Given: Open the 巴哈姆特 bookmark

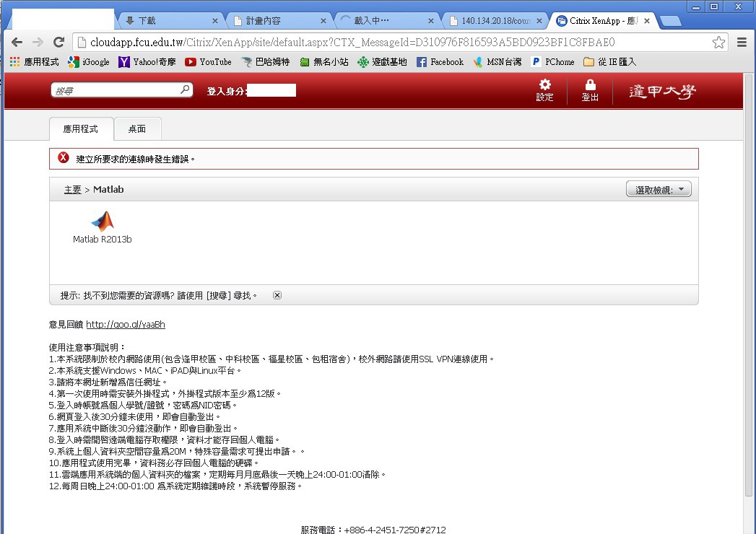Looking at the screenshot, I should pos(266,61).
